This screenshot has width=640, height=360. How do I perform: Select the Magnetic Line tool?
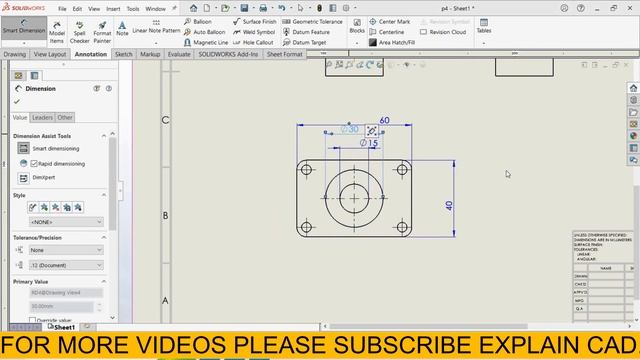pos(206,42)
